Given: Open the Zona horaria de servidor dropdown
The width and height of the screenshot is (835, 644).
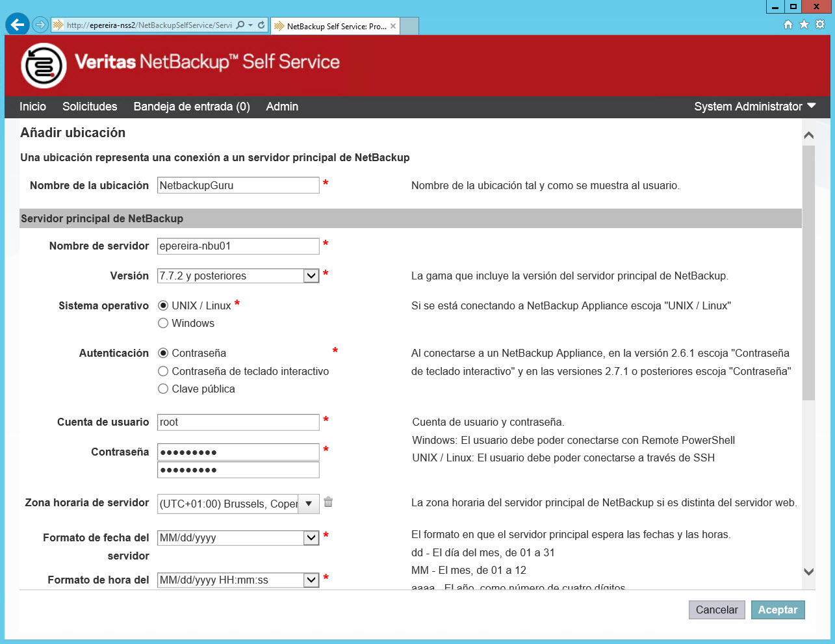Looking at the screenshot, I should pyautogui.click(x=309, y=504).
